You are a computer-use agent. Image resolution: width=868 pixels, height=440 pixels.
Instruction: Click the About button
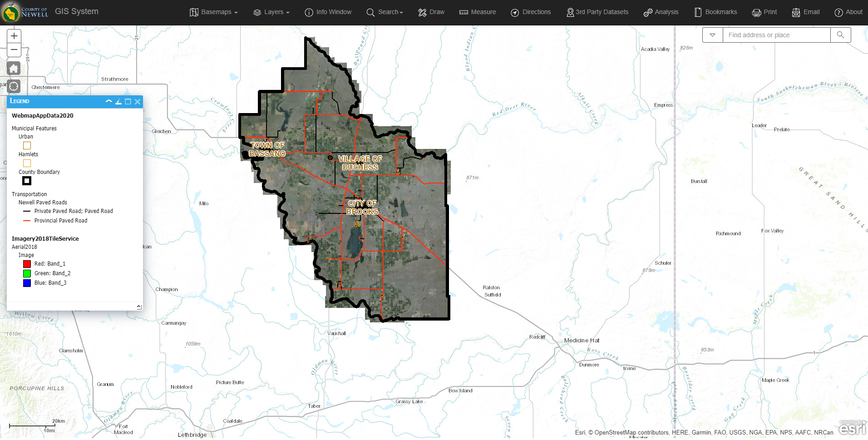[x=848, y=12]
